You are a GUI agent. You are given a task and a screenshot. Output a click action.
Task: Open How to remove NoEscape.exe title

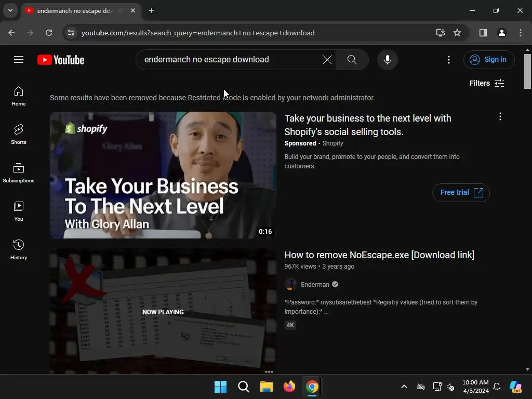(379, 255)
